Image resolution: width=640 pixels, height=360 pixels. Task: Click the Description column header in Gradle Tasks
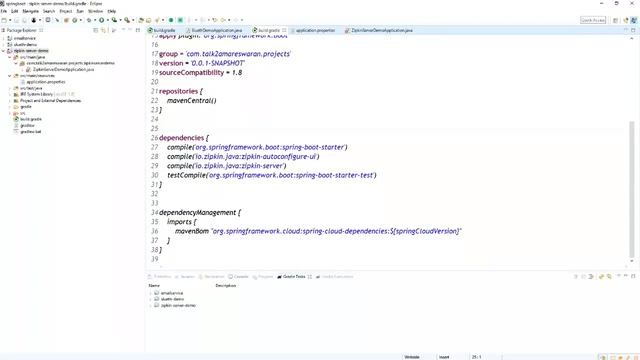[226, 286]
